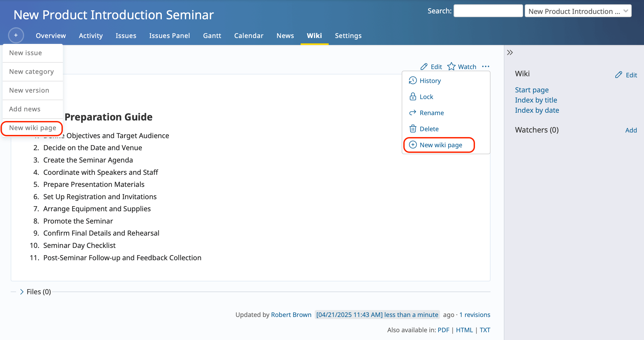Click into the Search input field
This screenshot has height=340, width=644.
pos(488,11)
